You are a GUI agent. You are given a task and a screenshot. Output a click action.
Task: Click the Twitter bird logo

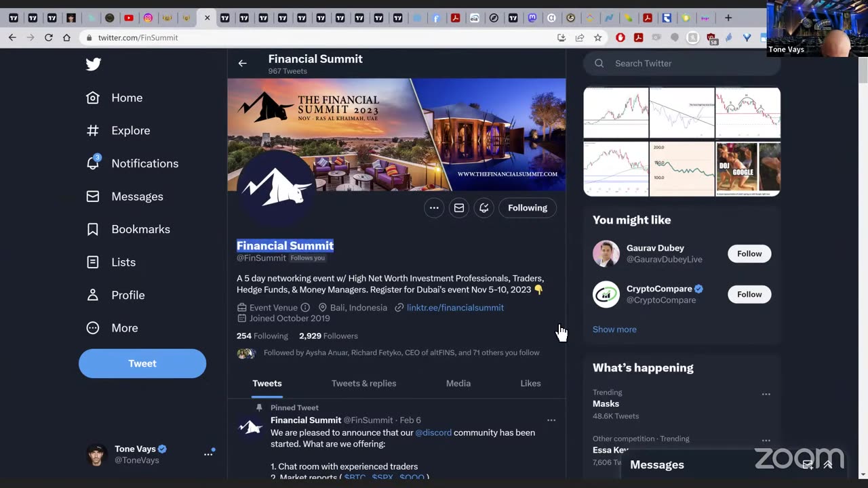[x=94, y=64]
